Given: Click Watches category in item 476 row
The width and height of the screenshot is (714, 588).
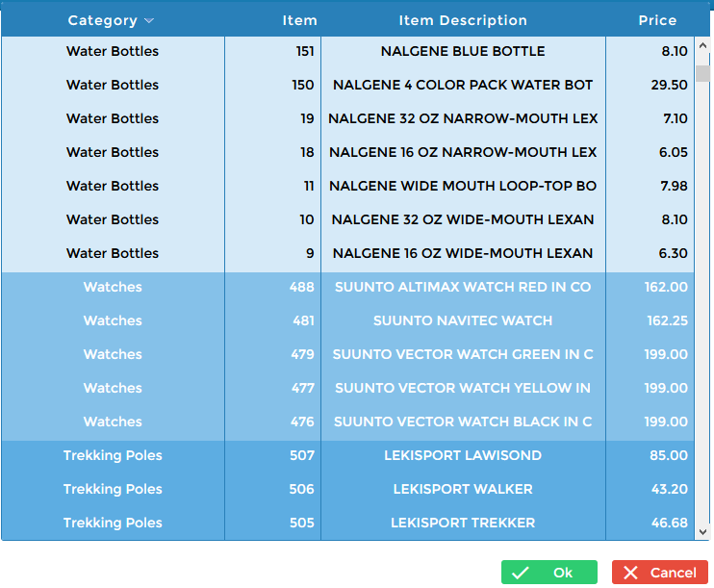Looking at the screenshot, I should 113,422.
